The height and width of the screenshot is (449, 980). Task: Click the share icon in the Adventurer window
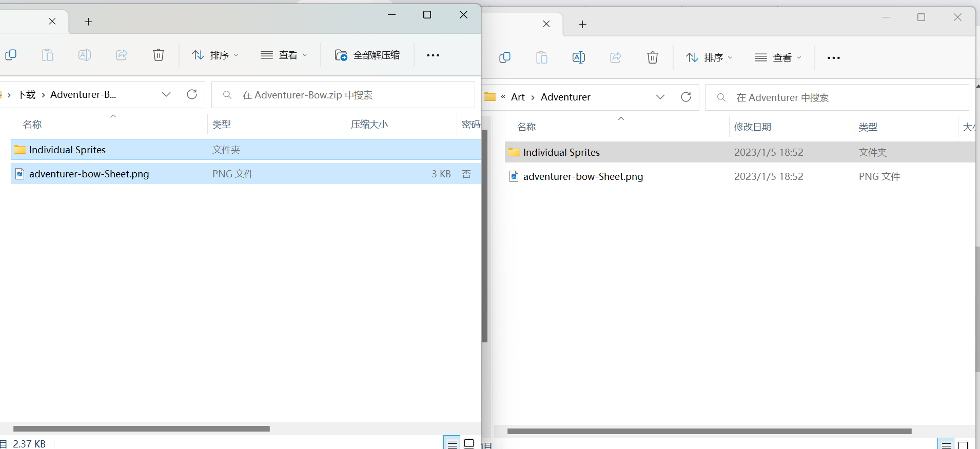(616, 57)
